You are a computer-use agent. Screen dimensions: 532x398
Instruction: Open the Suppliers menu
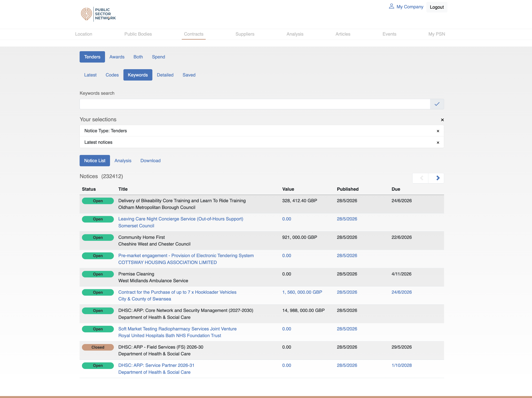(x=245, y=34)
